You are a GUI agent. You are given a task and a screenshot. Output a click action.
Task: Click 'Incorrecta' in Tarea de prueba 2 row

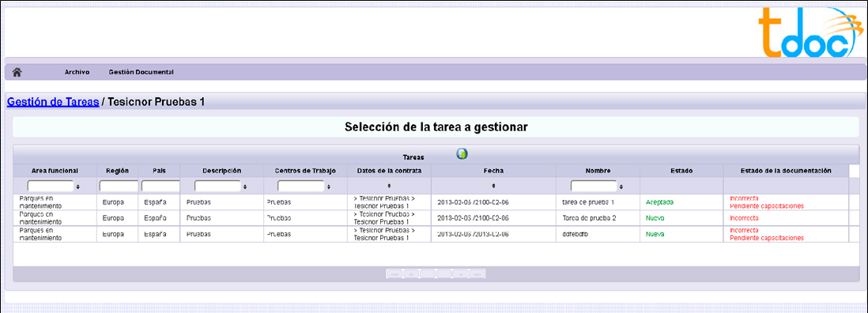coord(744,218)
